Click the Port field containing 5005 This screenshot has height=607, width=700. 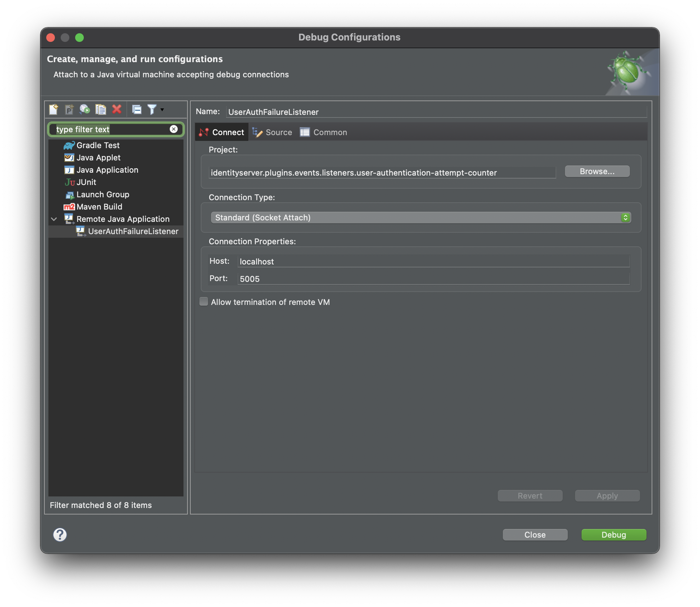[433, 279]
